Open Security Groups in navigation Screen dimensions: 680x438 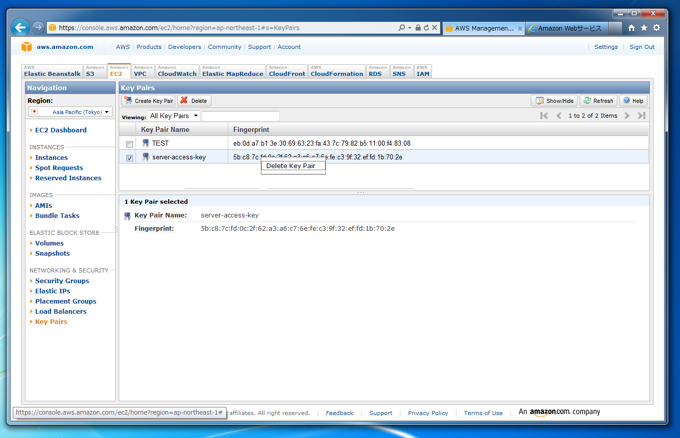click(x=62, y=281)
